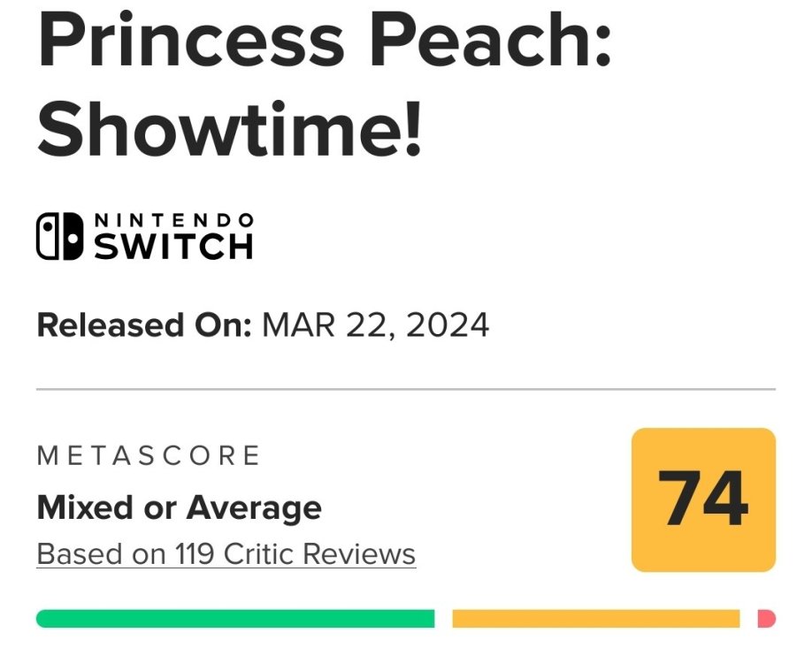
Task: Click the Mixed or Average rating text
Action: (x=180, y=507)
